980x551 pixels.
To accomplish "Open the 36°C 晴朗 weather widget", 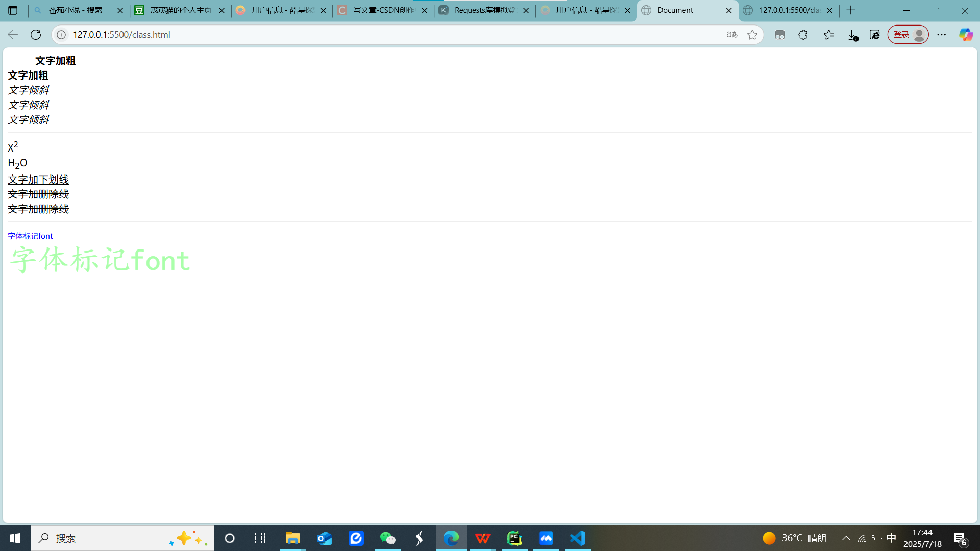I will (794, 538).
